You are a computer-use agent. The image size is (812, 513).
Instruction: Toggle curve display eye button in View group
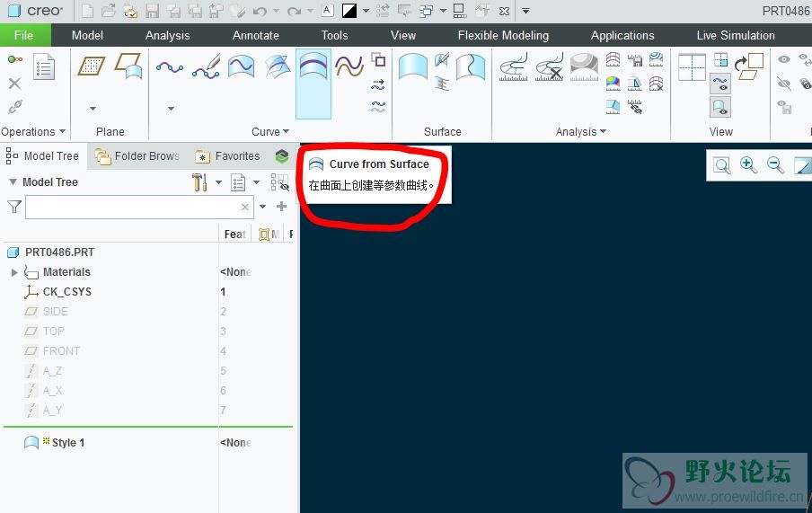point(720,84)
